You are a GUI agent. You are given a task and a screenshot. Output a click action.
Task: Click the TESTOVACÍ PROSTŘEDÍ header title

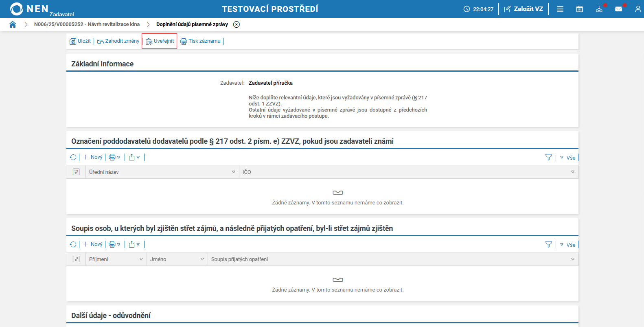[x=270, y=9]
